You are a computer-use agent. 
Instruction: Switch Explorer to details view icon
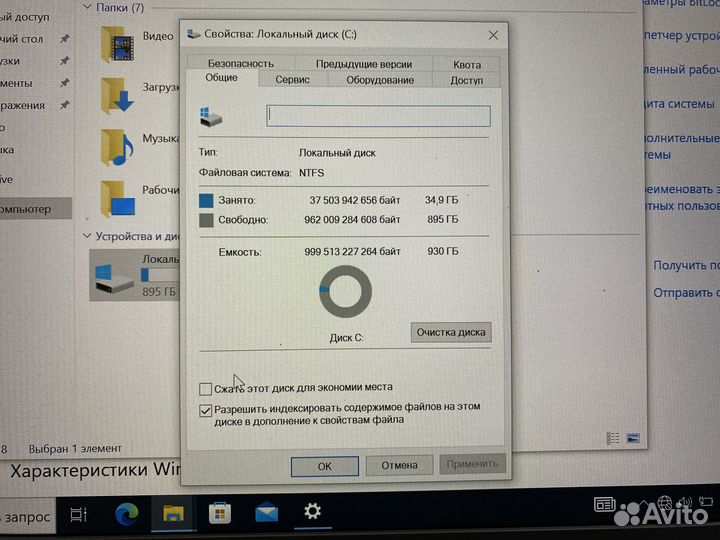point(613,439)
